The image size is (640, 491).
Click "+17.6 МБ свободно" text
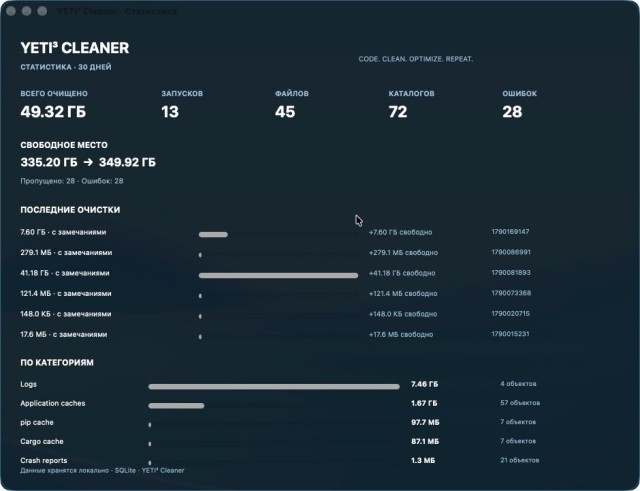coord(401,334)
